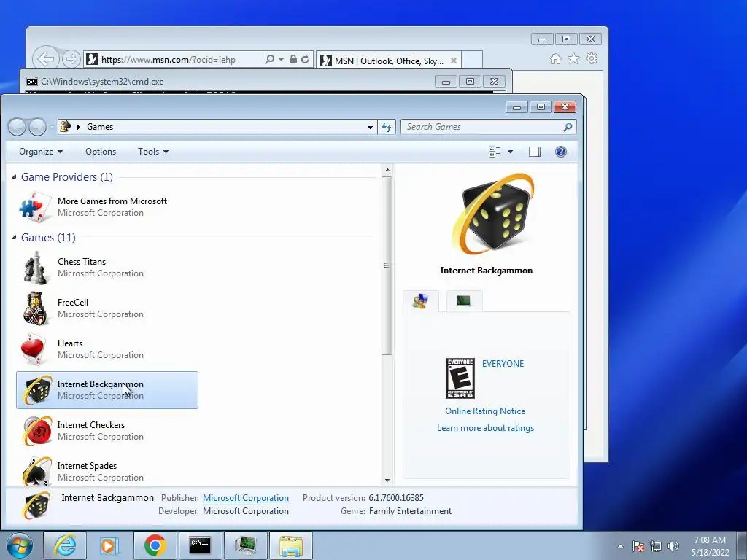747x560 pixels.
Task: Click the change view icon
Action: pyautogui.click(x=495, y=152)
